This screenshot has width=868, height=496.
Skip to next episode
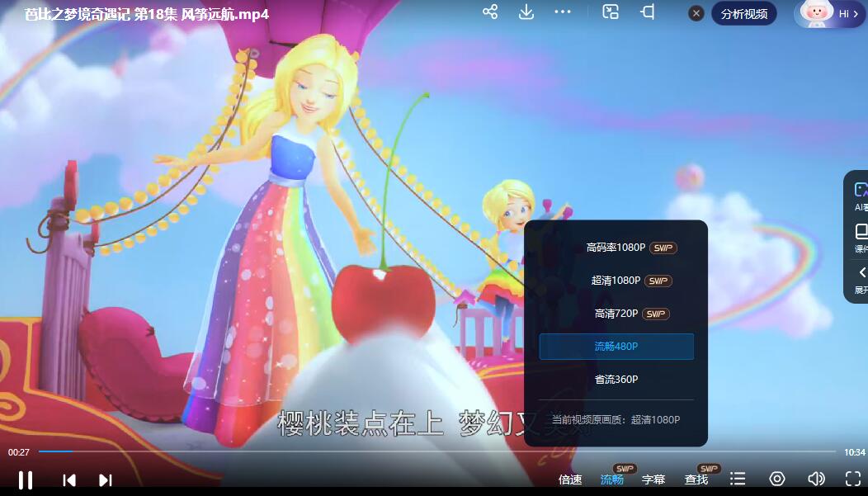105,480
